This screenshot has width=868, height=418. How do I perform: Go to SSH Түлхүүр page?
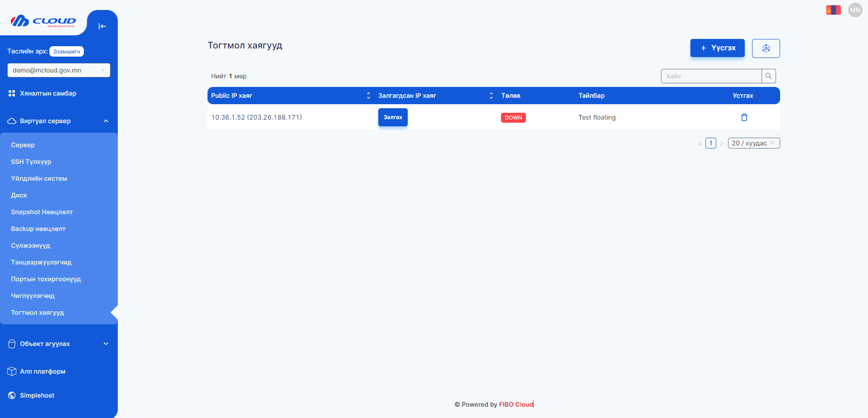point(31,162)
